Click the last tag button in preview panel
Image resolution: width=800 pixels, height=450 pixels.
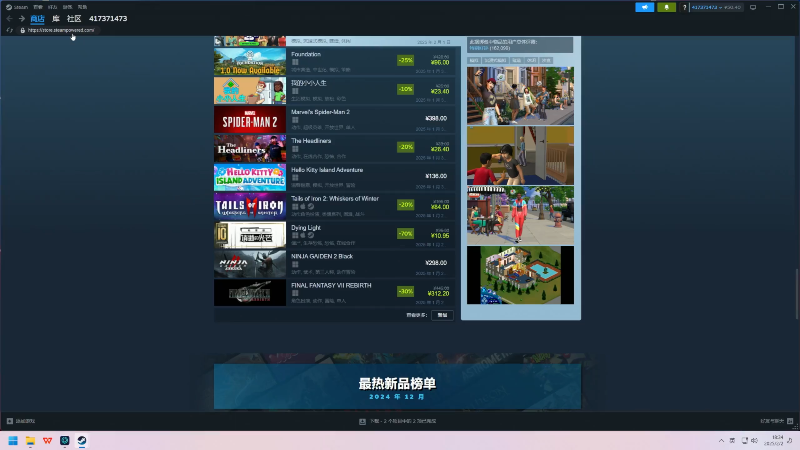(546, 60)
